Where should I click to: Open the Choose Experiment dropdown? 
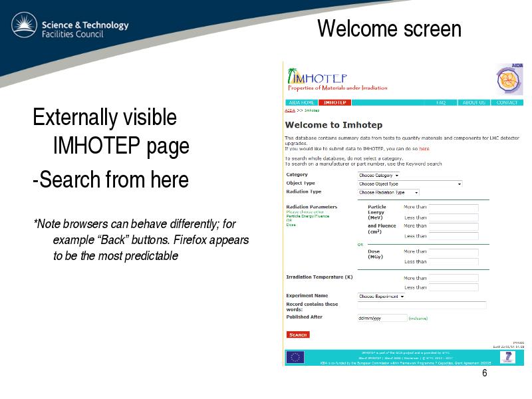point(381,297)
